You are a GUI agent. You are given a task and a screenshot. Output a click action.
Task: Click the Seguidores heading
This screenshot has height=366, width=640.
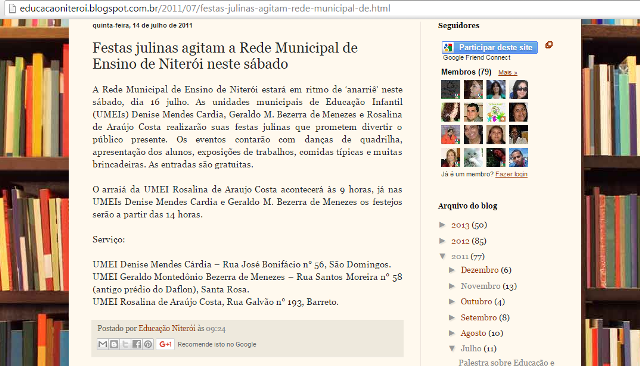point(458,25)
